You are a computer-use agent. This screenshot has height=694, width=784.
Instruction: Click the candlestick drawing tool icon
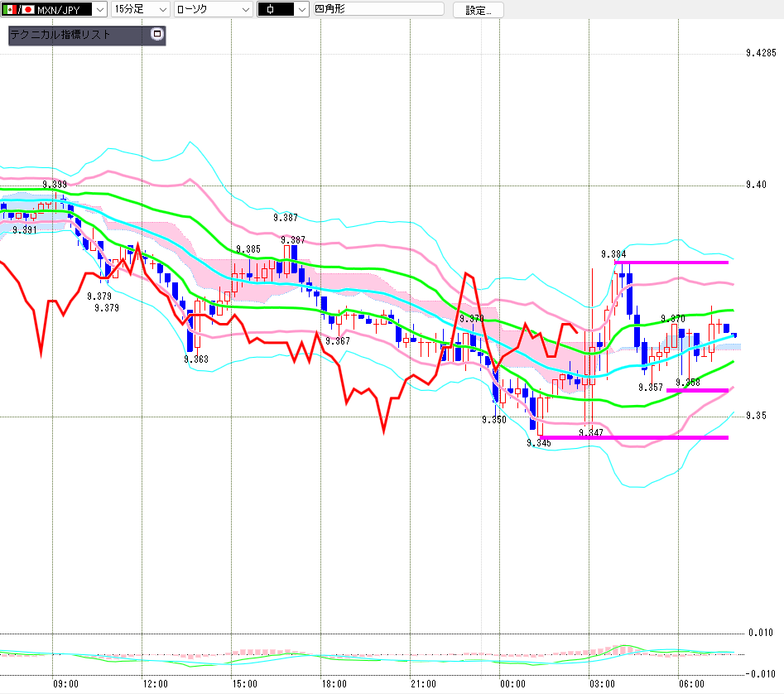271,9
